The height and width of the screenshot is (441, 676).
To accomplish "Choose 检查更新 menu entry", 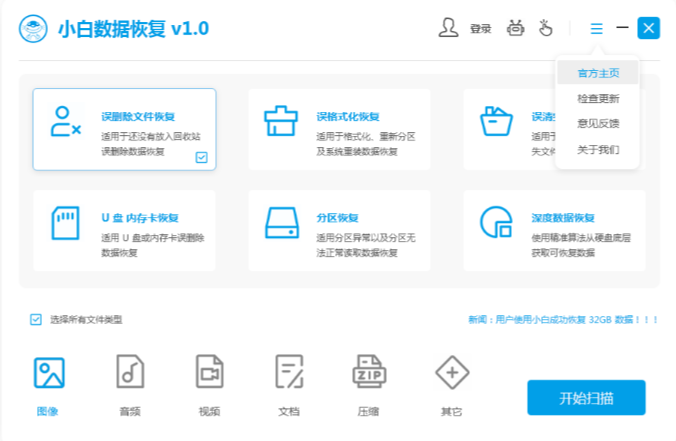I will (x=597, y=98).
